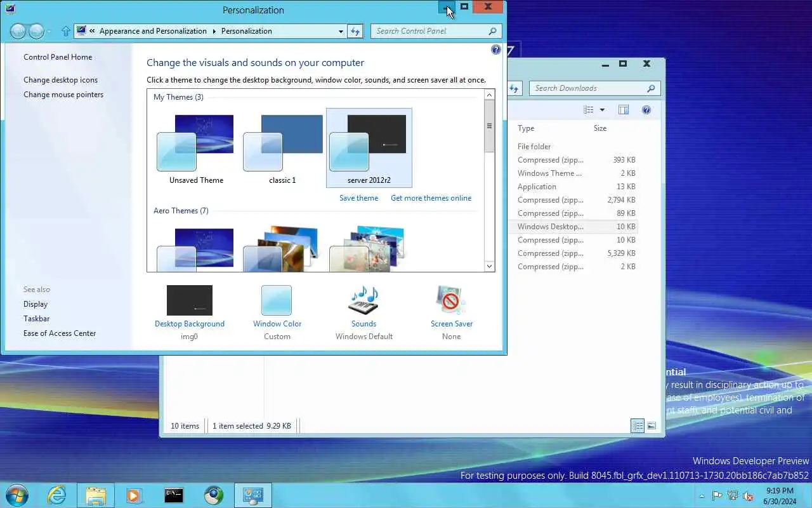
Task: Open the Sounds music notes icon
Action: [363, 300]
